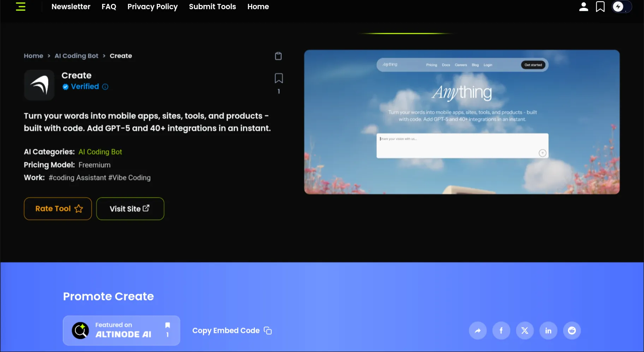The width and height of the screenshot is (644, 352).
Task: Open the AI Coding Bot category link
Action: pos(100,152)
